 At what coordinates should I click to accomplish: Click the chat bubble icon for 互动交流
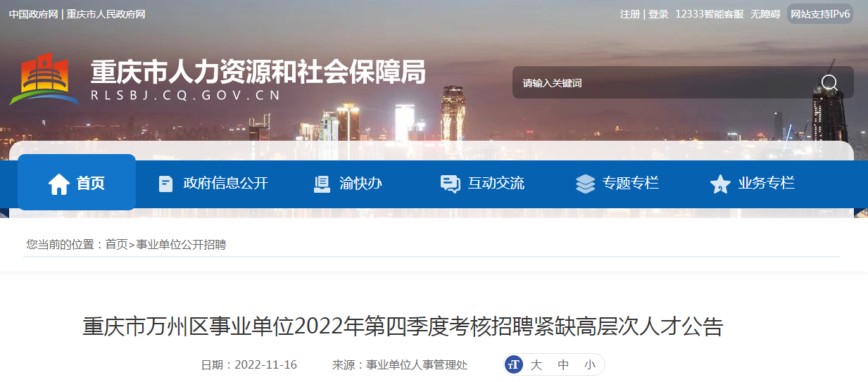coord(450,184)
